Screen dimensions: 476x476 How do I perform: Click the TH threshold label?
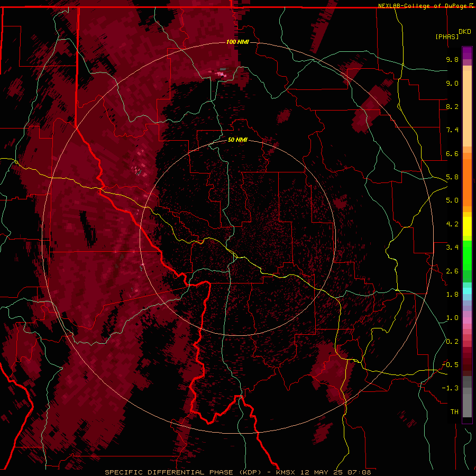pos(454,412)
